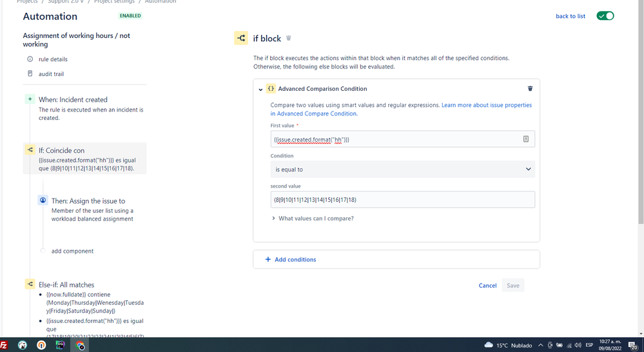Screen dimensions: 644x352
Task: Click the ESP language indicator
Action: click(589, 345)
